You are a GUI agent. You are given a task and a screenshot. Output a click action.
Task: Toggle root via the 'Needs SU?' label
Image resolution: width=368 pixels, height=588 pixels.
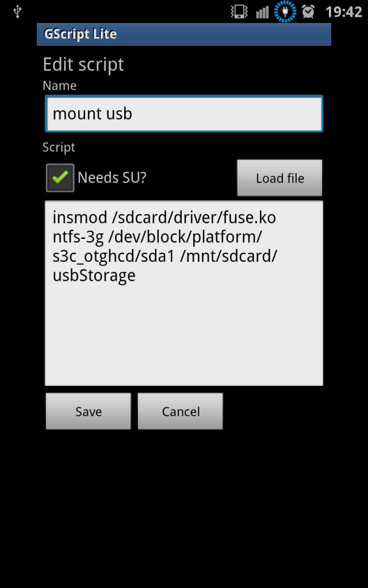point(112,177)
